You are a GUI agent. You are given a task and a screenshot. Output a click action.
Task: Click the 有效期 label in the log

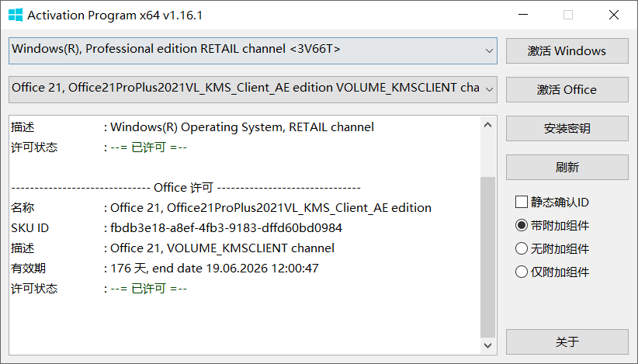coord(28,269)
